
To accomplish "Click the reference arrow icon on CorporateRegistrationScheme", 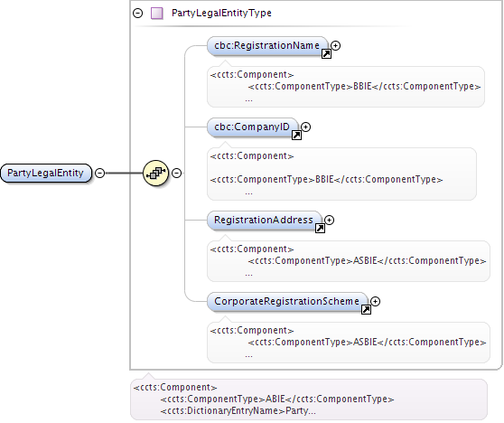I will (x=366, y=310).
